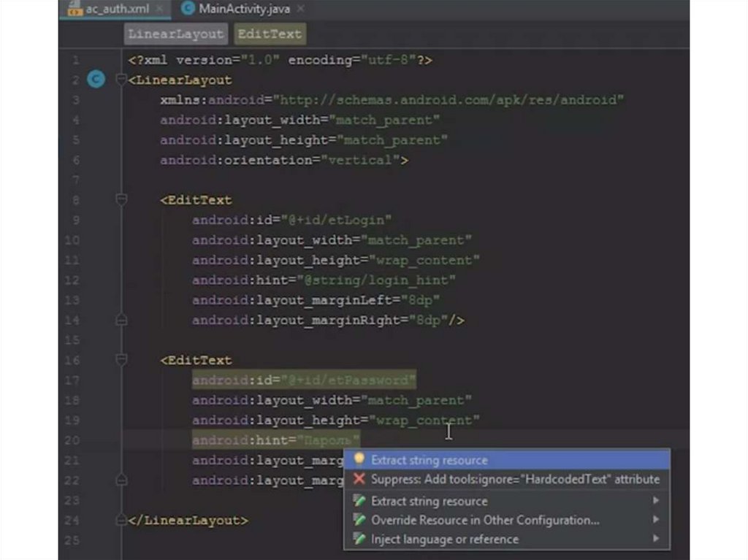Click the MainActivity.java tab file icon
The height and width of the screenshot is (560, 748).
(x=188, y=9)
